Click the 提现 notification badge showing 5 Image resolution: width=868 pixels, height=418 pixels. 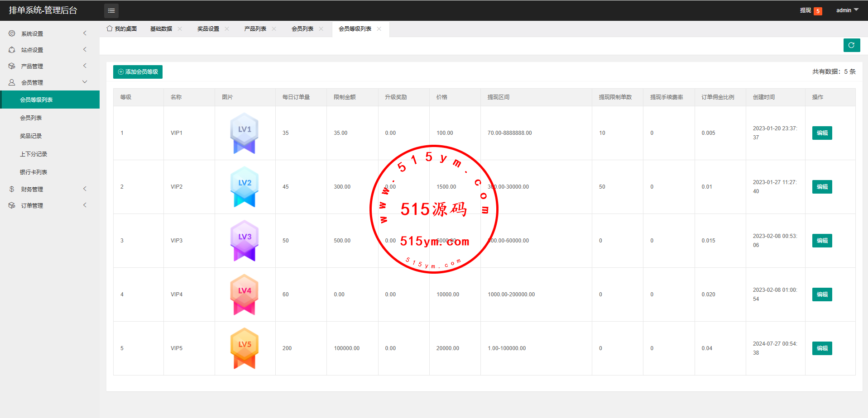pyautogui.click(x=818, y=11)
